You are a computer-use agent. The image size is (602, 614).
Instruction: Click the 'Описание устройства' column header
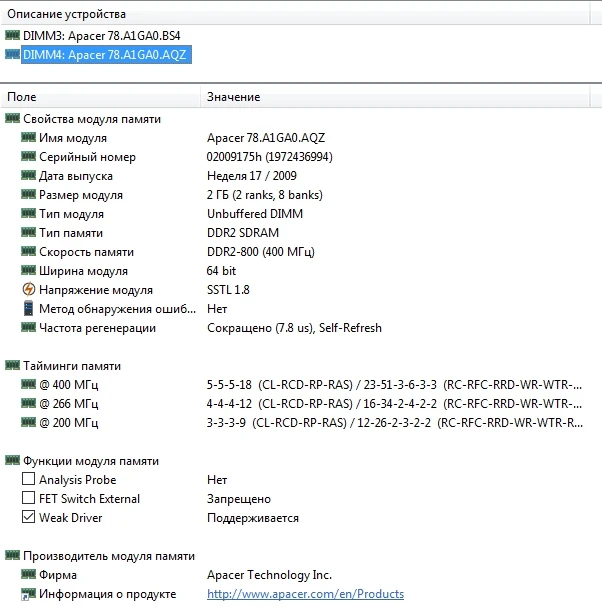pyautogui.click(x=295, y=14)
